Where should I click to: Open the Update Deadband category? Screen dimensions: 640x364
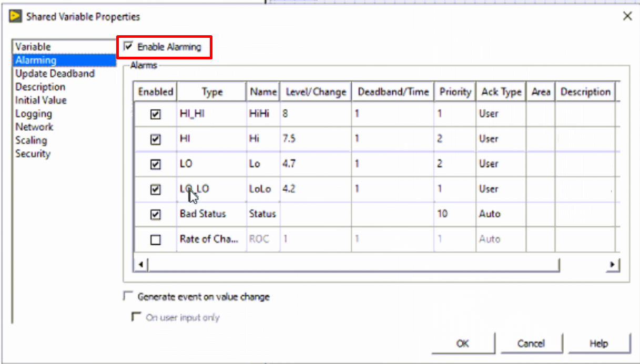click(x=55, y=74)
